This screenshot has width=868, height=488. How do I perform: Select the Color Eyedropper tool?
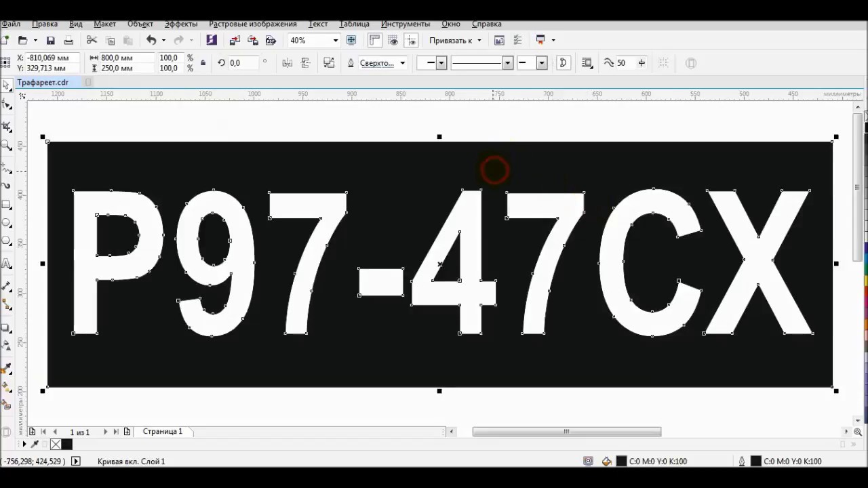click(7, 369)
